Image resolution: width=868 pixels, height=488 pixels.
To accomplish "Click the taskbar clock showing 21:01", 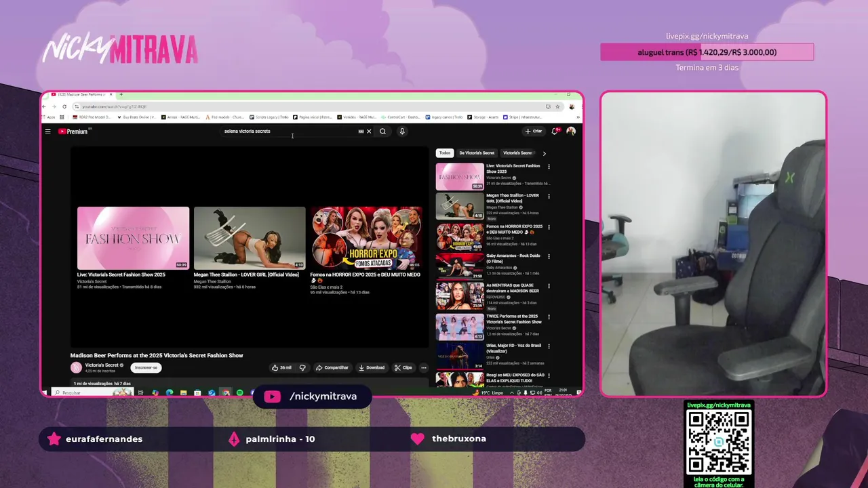I will (564, 392).
